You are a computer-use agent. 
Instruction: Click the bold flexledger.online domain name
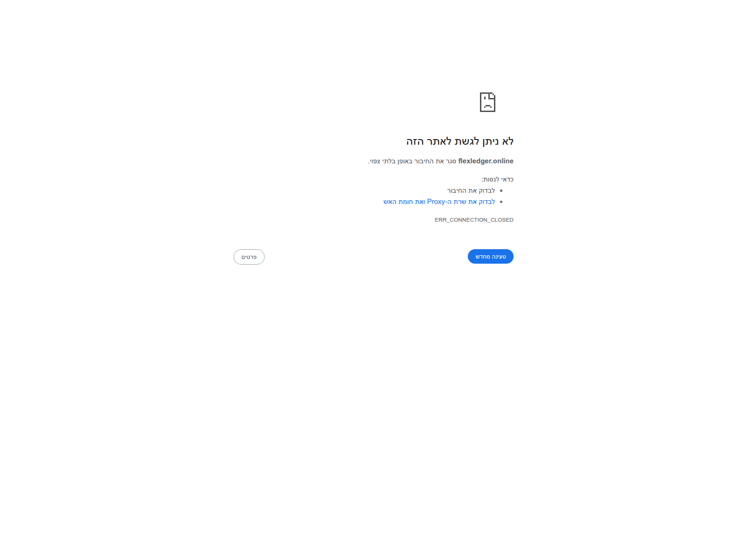click(x=486, y=161)
